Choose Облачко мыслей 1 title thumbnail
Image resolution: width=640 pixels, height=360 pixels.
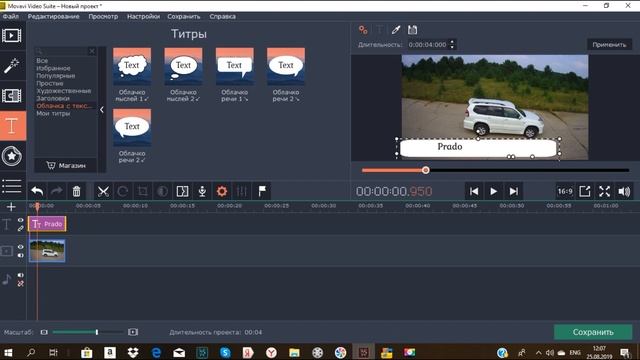[132, 67]
